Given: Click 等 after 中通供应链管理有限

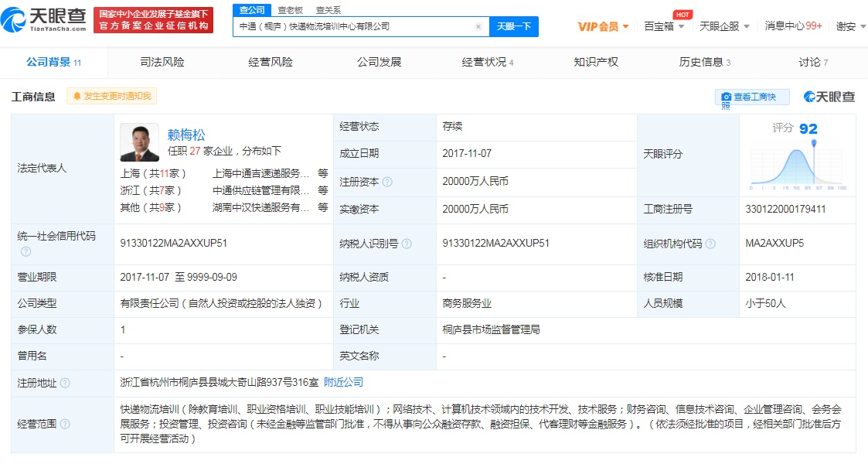Looking at the screenshot, I should tap(323, 190).
